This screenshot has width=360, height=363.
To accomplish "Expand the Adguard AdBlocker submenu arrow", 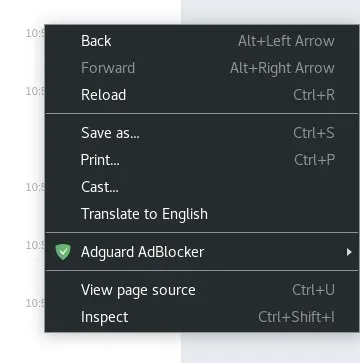I will pyautogui.click(x=349, y=252).
